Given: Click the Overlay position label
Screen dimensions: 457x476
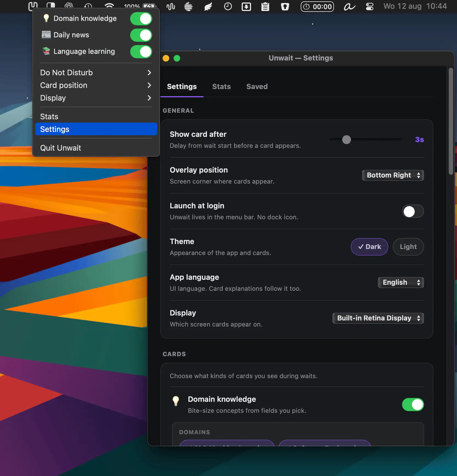Looking at the screenshot, I should (199, 170).
